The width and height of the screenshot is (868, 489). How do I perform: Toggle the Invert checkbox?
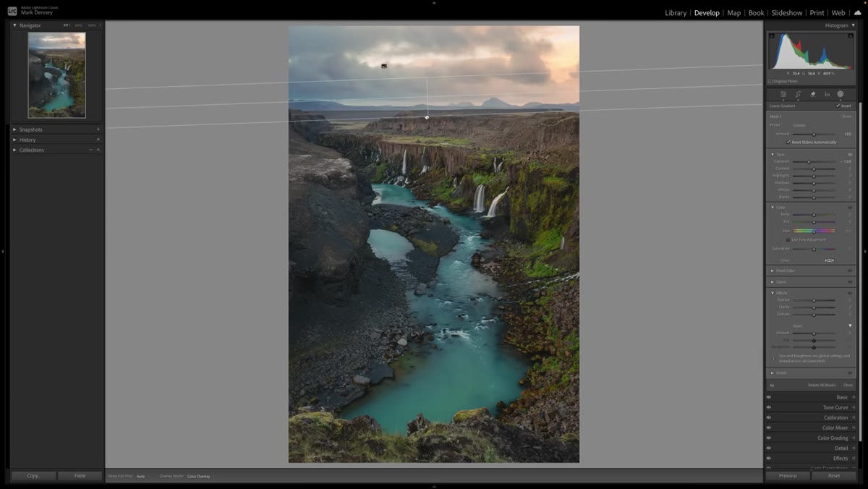[838, 106]
